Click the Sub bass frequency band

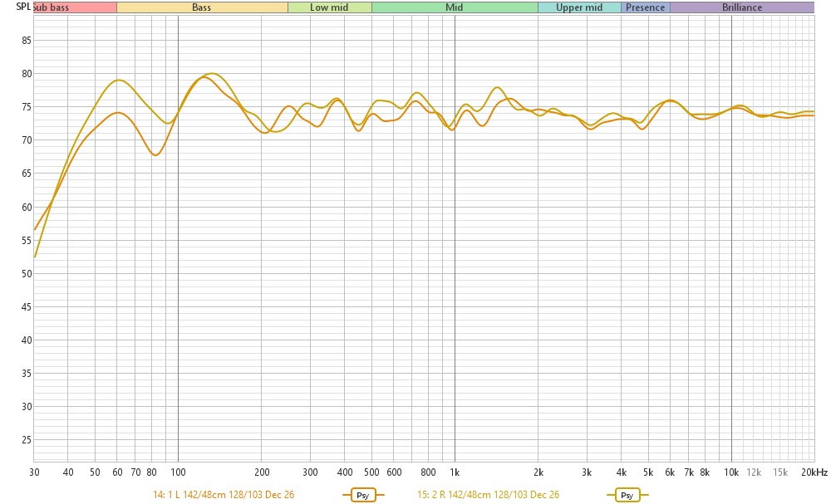[52, 7]
